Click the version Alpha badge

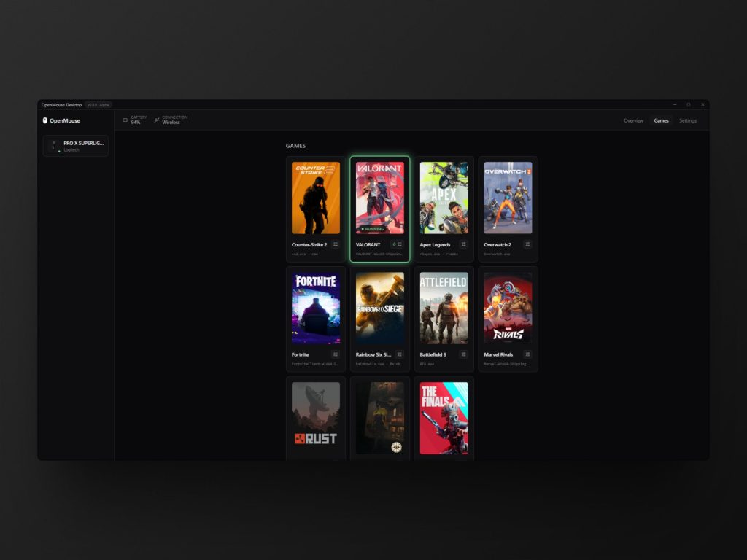click(x=98, y=105)
